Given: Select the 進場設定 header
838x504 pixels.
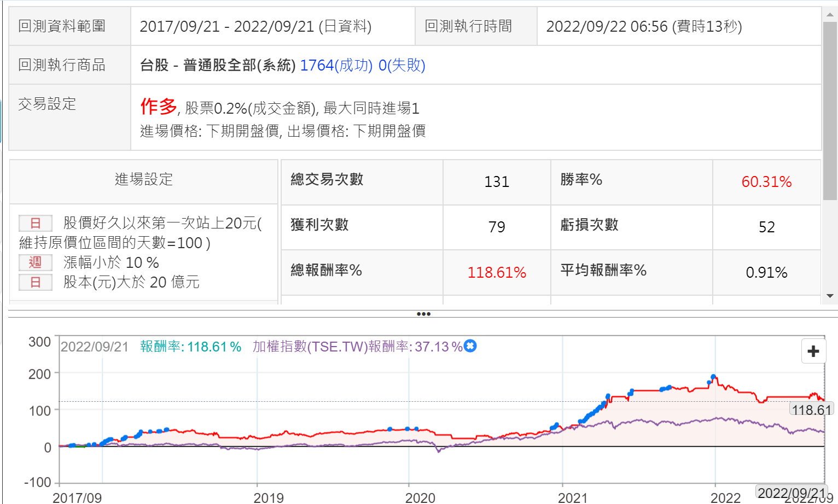Looking at the screenshot, I should point(143,179).
